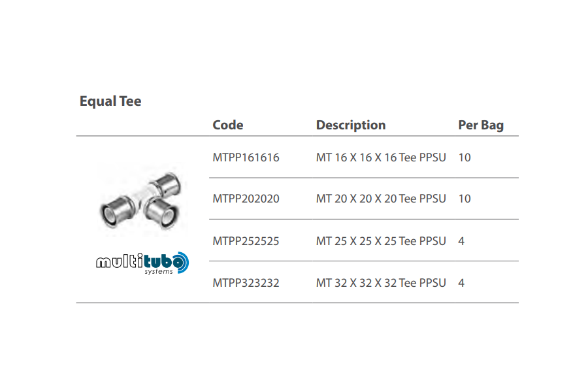This screenshot has width=588, height=392.
Task: Click the multitubo systems logo
Action: pyautogui.click(x=142, y=263)
